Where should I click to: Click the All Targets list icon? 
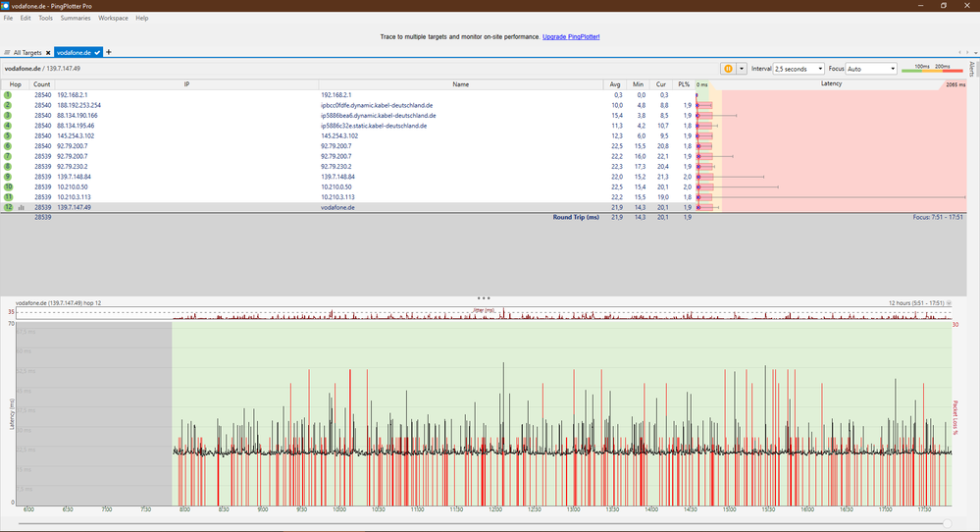(x=8, y=52)
